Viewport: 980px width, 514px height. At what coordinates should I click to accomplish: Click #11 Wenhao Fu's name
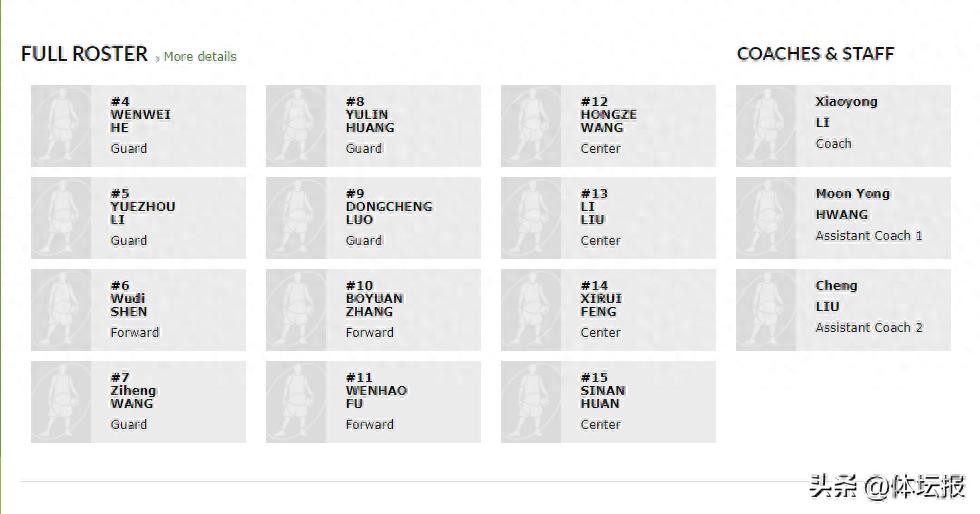376,397
